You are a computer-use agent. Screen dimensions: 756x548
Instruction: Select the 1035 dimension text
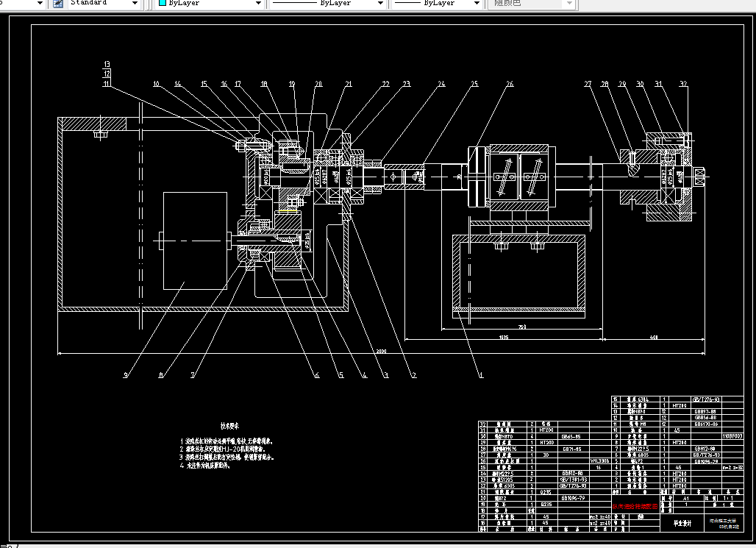click(x=503, y=337)
